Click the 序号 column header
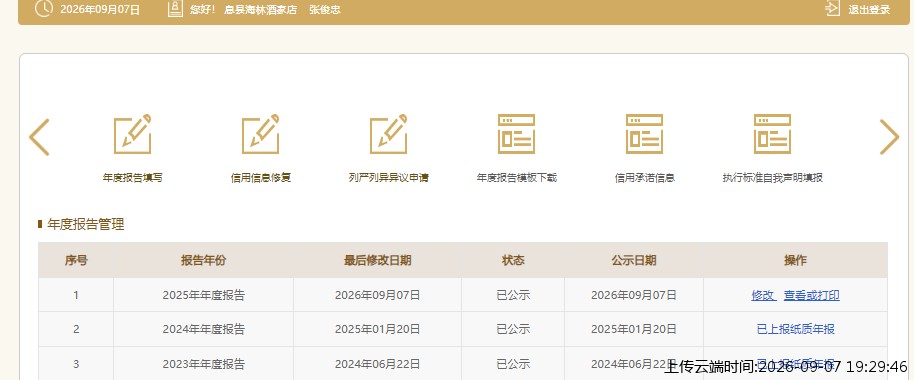 [x=76, y=261]
